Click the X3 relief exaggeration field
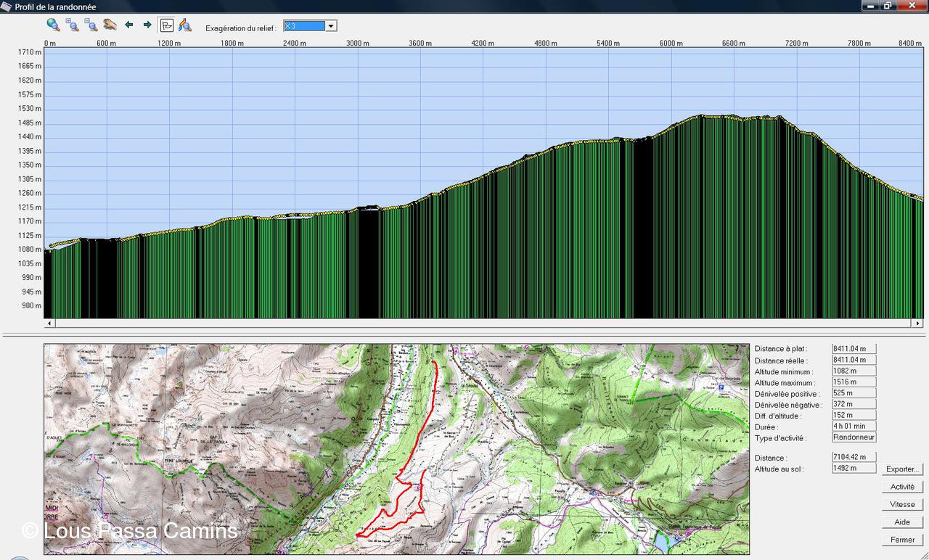 pos(303,26)
